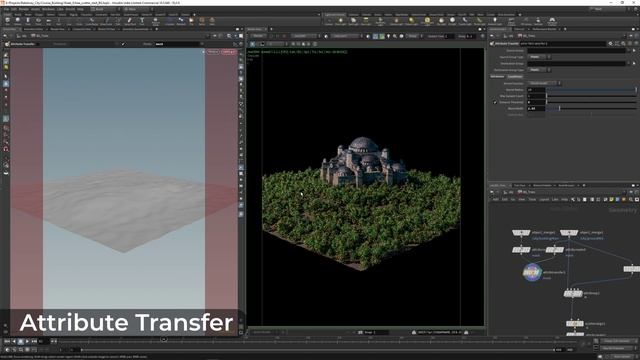Open the parameter pane gear menu

click(x=610, y=44)
